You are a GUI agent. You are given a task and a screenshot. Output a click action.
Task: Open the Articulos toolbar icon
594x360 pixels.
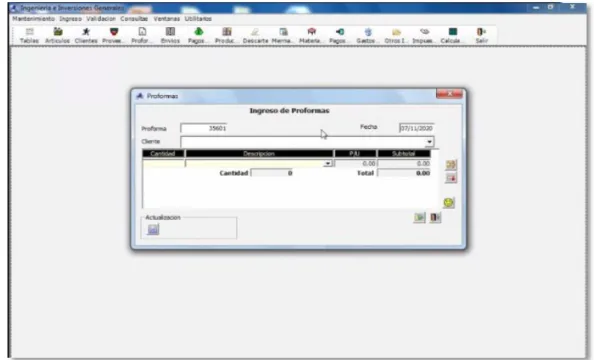point(58,36)
